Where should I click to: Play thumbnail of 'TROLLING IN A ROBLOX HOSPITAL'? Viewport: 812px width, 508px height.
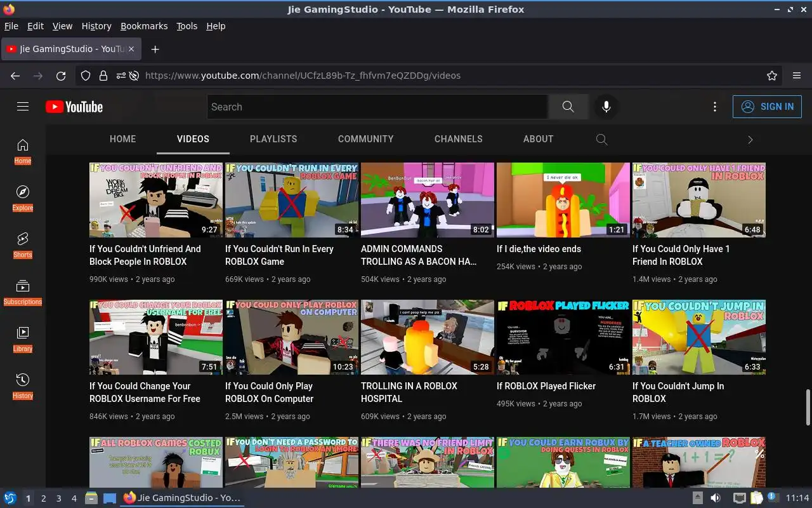pos(428,337)
